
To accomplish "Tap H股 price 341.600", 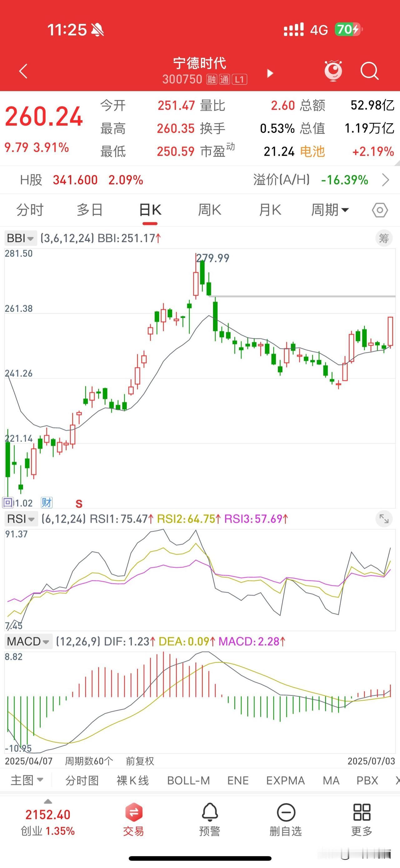I will click(x=75, y=180).
